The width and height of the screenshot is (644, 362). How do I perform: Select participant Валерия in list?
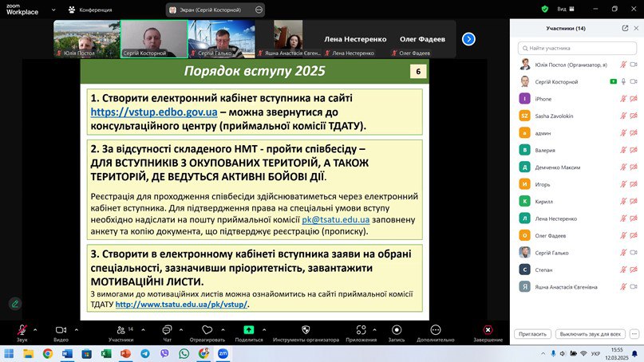(x=577, y=150)
